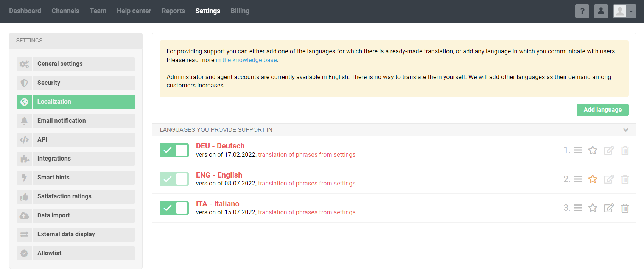Click the Italiano row reorder handle icon
644x279 pixels.
[x=578, y=208]
